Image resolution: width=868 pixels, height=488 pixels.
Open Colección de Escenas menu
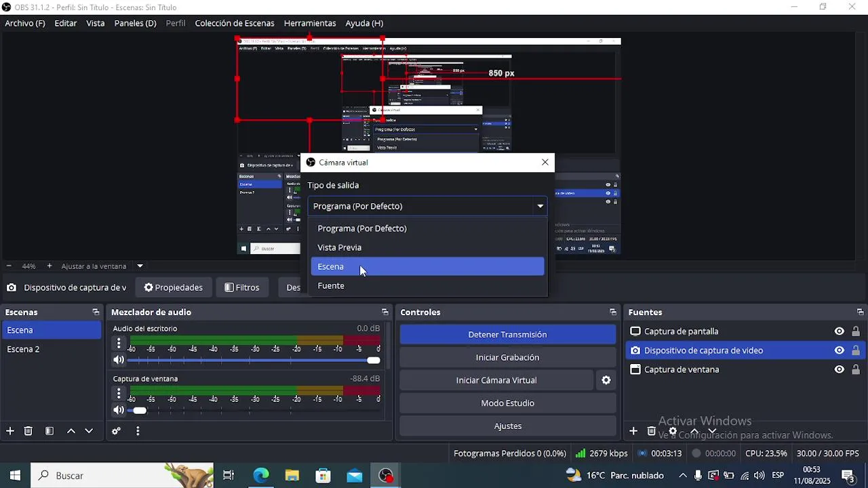(235, 23)
